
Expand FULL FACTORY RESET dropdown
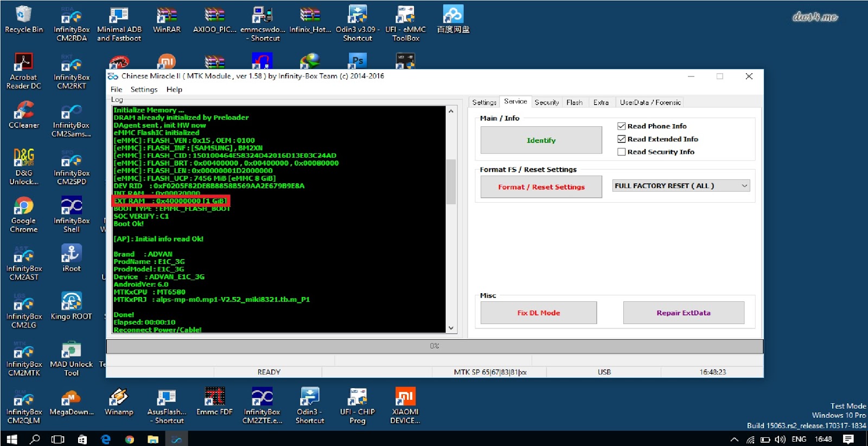pos(681,186)
